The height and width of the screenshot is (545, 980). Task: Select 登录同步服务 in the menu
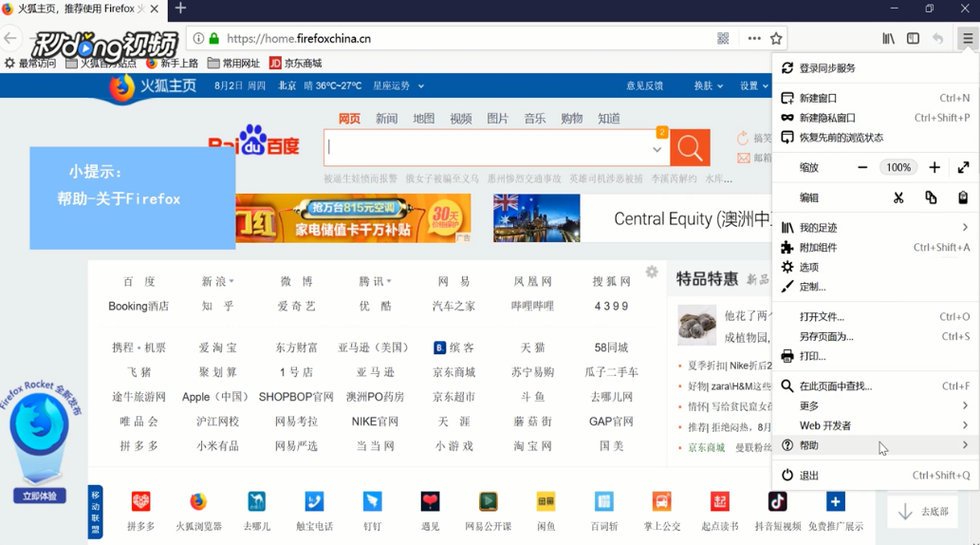click(875, 68)
